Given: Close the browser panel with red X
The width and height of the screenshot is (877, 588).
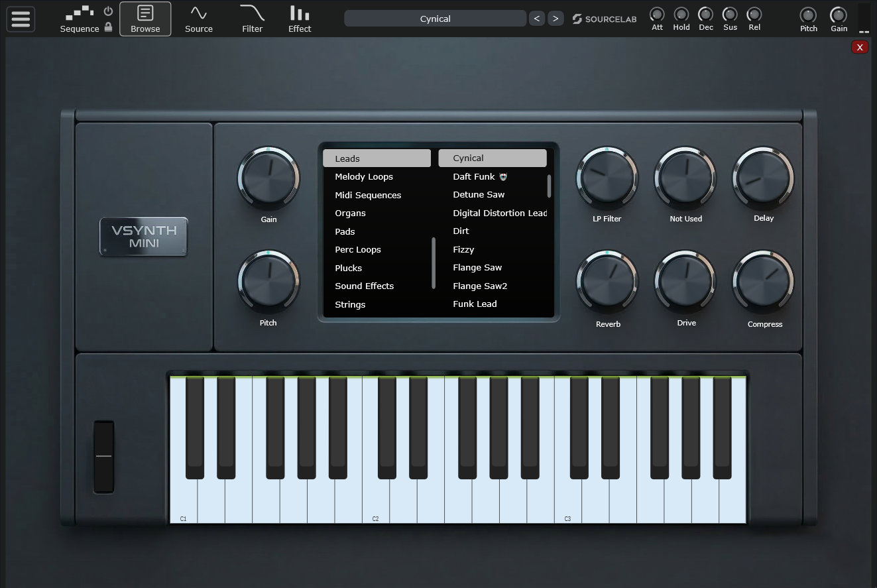Looking at the screenshot, I should [x=859, y=47].
